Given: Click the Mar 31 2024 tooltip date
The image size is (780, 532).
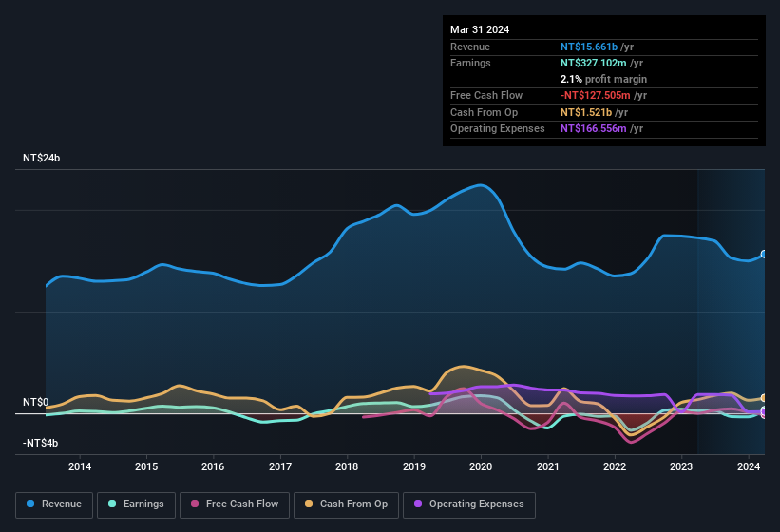Looking at the screenshot, I should tap(480, 29).
